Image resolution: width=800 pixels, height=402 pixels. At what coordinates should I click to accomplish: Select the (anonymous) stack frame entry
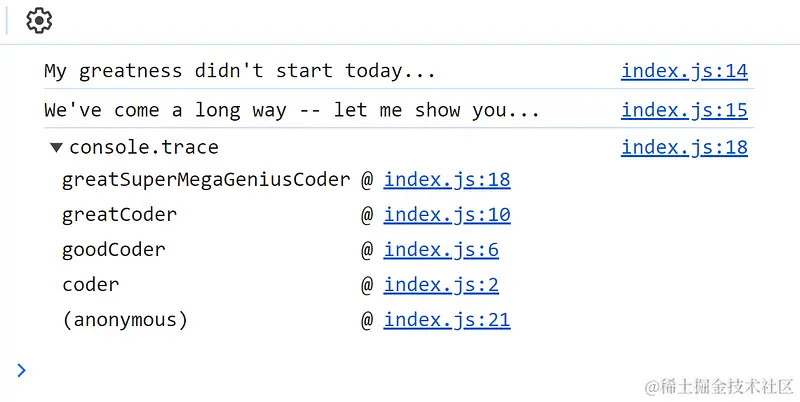point(125,320)
